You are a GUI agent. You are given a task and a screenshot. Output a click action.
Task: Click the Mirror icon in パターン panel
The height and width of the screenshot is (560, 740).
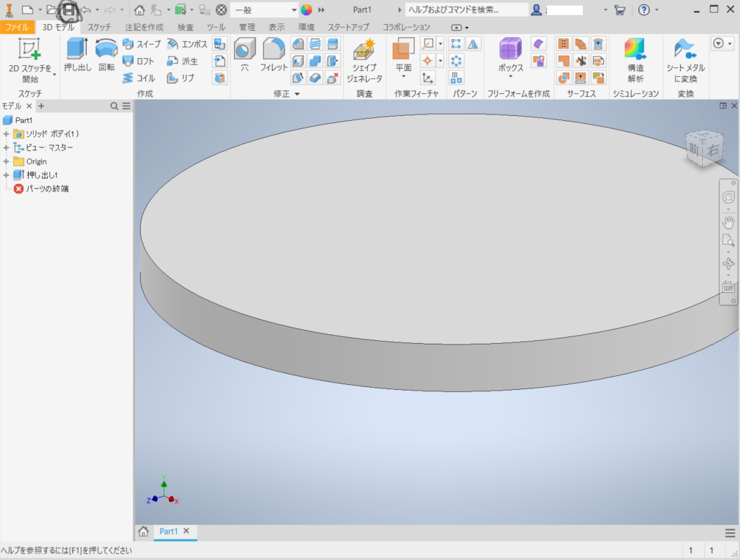tap(473, 44)
